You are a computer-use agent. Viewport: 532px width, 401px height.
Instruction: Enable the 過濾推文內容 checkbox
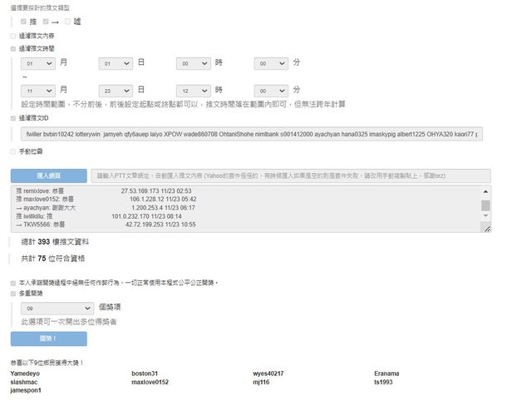click(x=12, y=36)
